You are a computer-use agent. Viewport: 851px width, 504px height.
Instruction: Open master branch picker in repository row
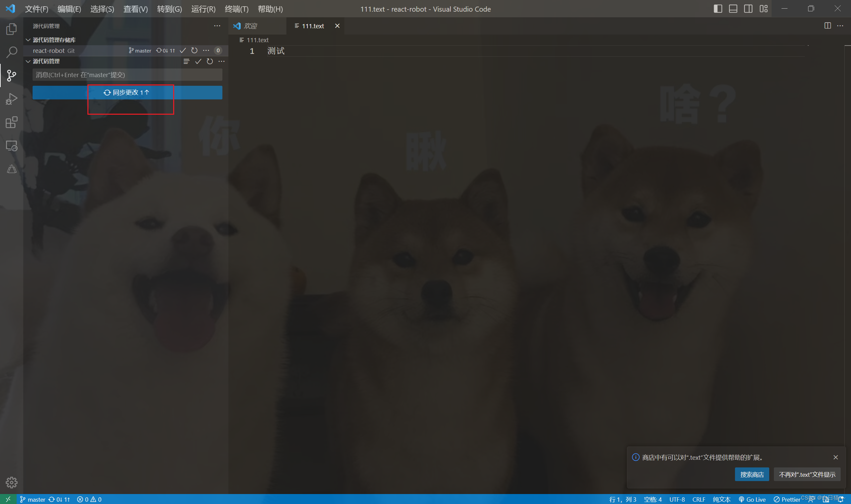click(x=140, y=51)
